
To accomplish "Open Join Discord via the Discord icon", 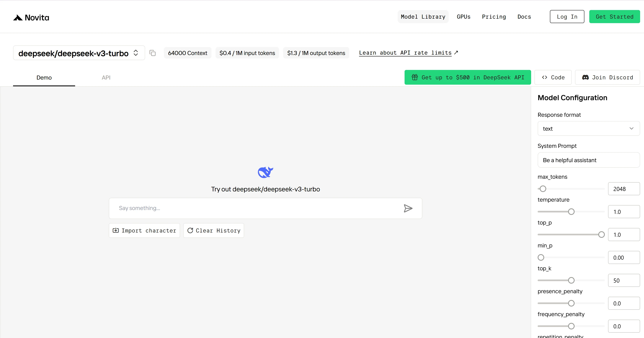I will pos(585,77).
